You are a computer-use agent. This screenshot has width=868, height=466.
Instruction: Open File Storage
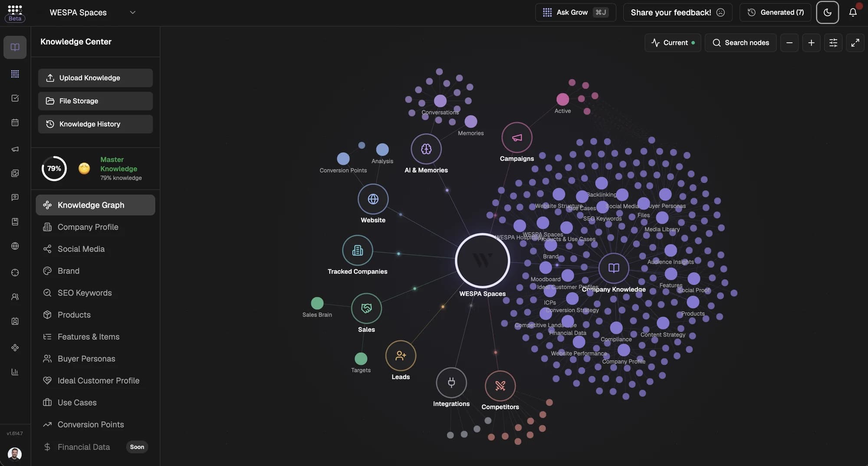click(x=95, y=101)
